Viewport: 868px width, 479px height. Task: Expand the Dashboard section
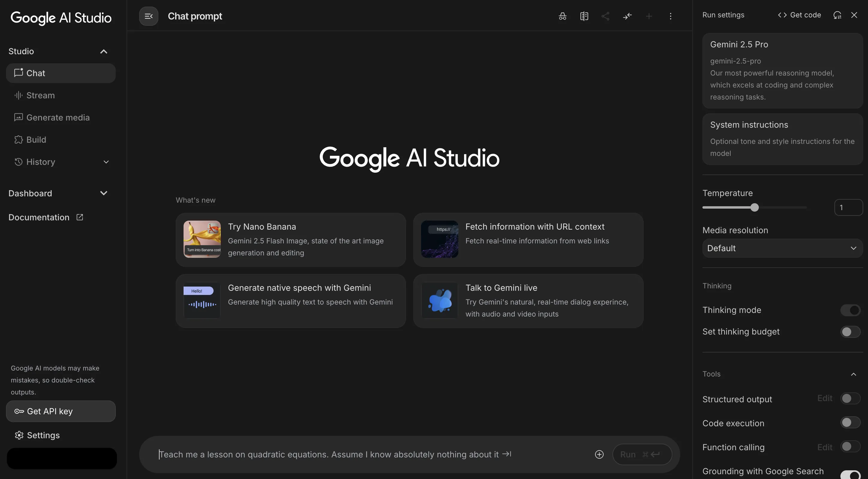(x=104, y=193)
